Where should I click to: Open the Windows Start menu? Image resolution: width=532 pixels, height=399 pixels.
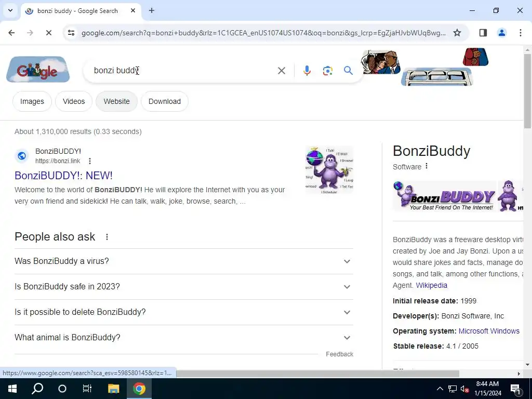(12, 389)
